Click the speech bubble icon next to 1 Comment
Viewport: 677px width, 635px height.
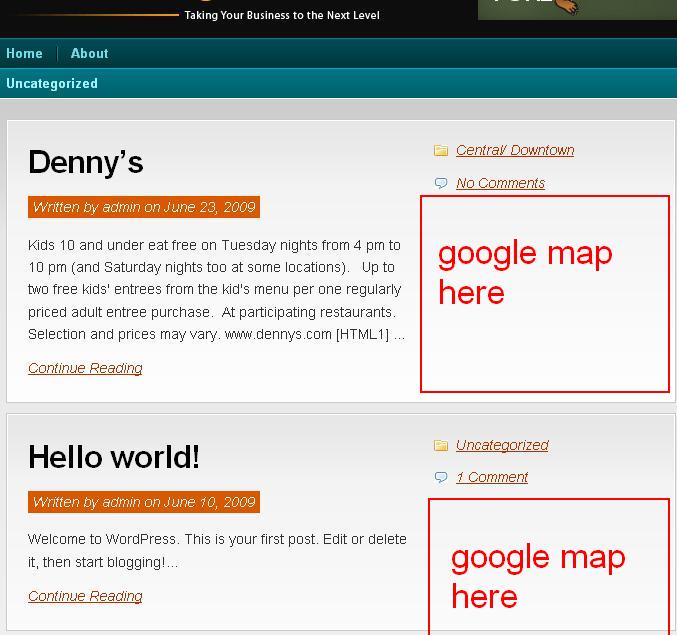pos(441,477)
